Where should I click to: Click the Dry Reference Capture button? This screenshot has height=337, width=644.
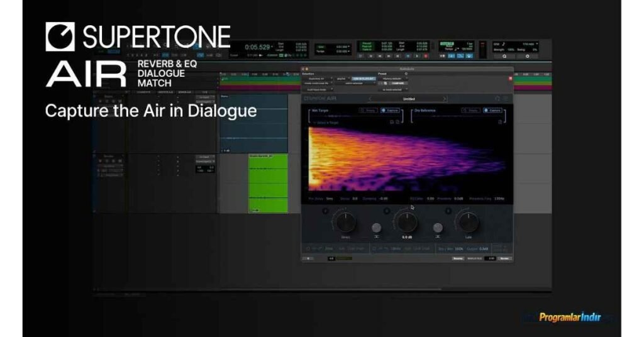pyautogui.click(x=492, y=111)
